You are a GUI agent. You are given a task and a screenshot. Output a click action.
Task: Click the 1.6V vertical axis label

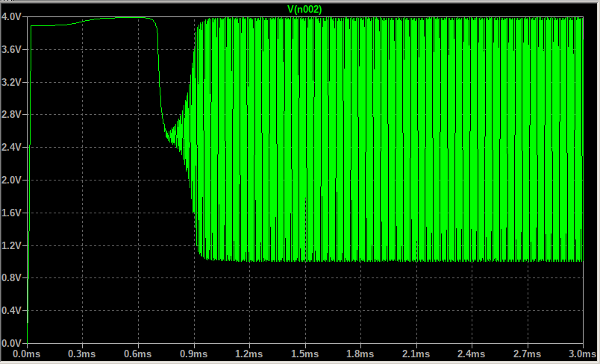(12, 213)
